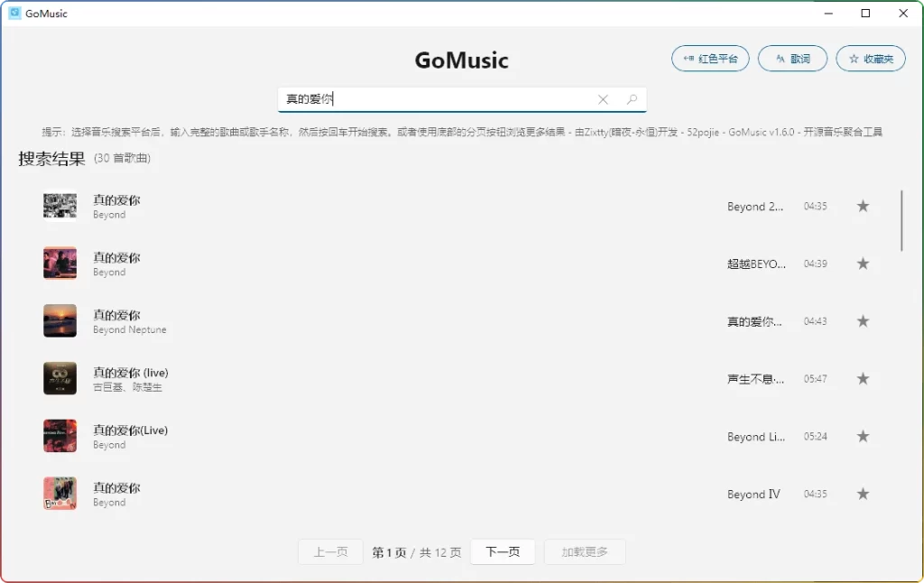Toggle favorite star for 真的爱你 (live) 05:47
This screenshot has height=583, width=924.
tap(863, 378)
